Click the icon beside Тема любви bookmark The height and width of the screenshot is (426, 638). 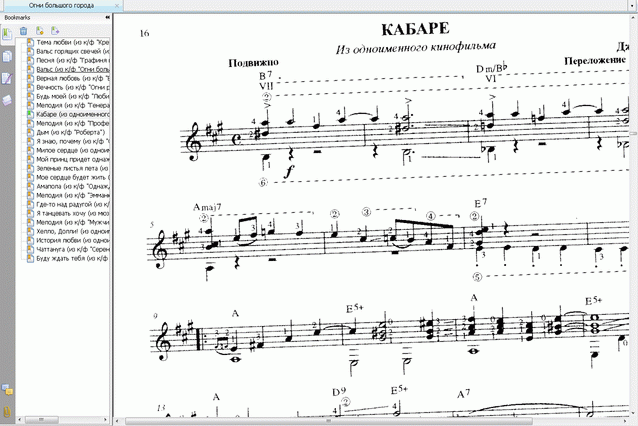30,42
